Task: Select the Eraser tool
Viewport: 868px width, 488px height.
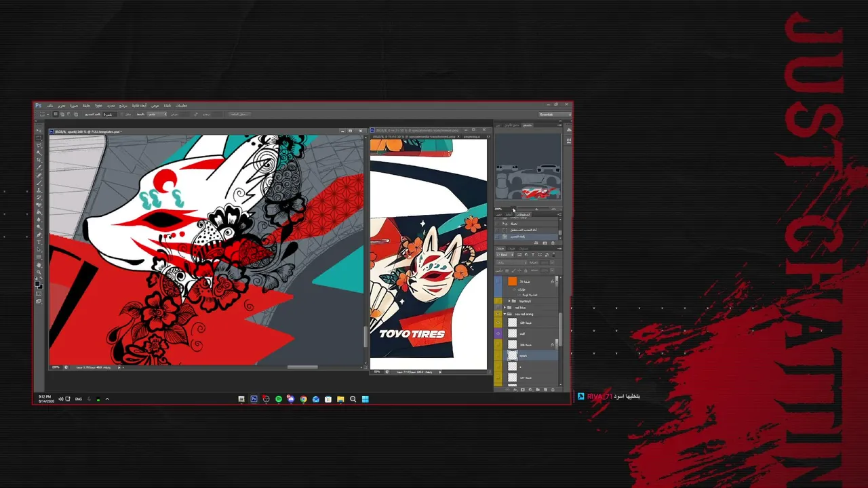Action: 39,205
